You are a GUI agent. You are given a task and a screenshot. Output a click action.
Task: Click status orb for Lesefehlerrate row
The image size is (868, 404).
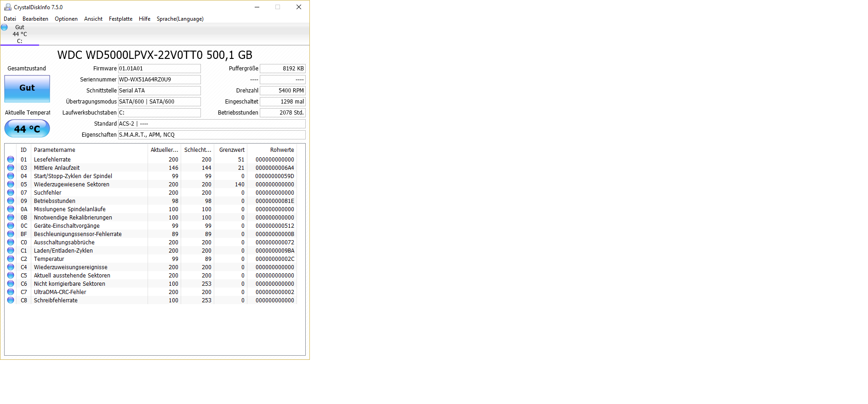coord(11,159)
